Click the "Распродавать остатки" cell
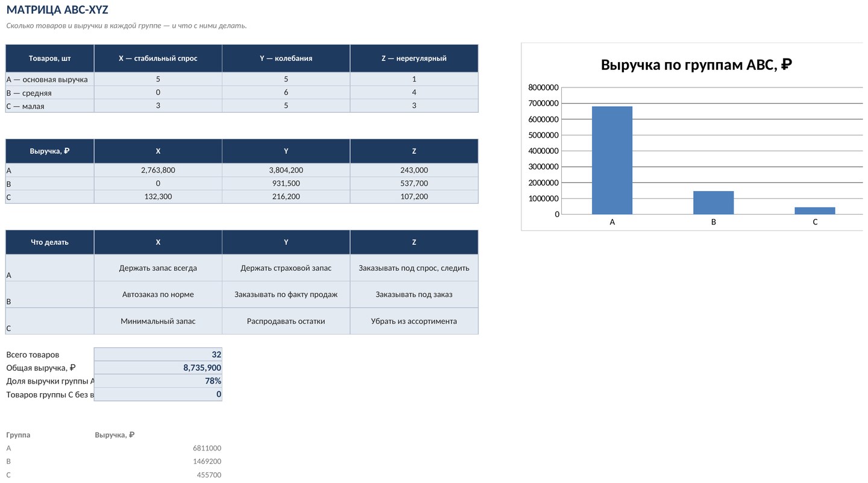Viewport: 868px width, 483px height. point(286,321)
